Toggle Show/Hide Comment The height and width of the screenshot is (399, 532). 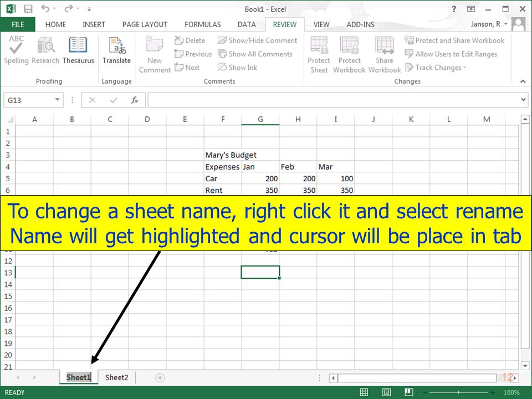coord(257,40)
